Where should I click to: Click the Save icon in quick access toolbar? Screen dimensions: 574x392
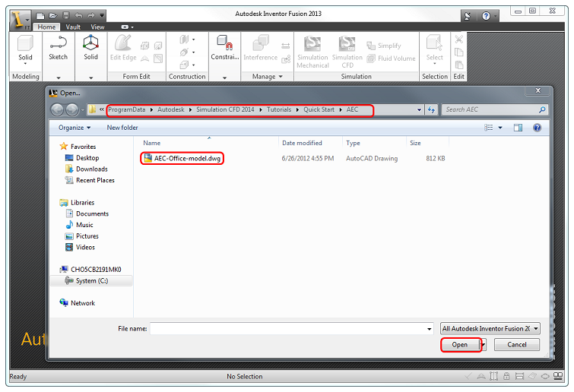66,16
